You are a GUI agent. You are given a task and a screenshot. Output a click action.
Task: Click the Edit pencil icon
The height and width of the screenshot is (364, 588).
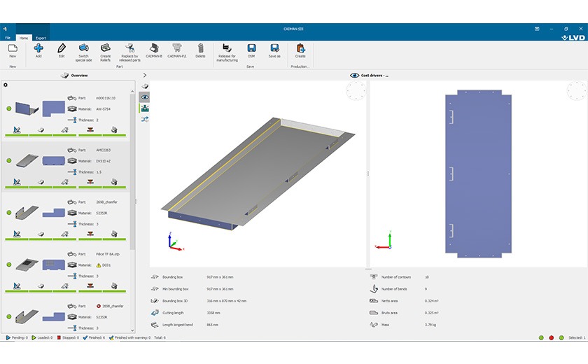pos(62,48)
